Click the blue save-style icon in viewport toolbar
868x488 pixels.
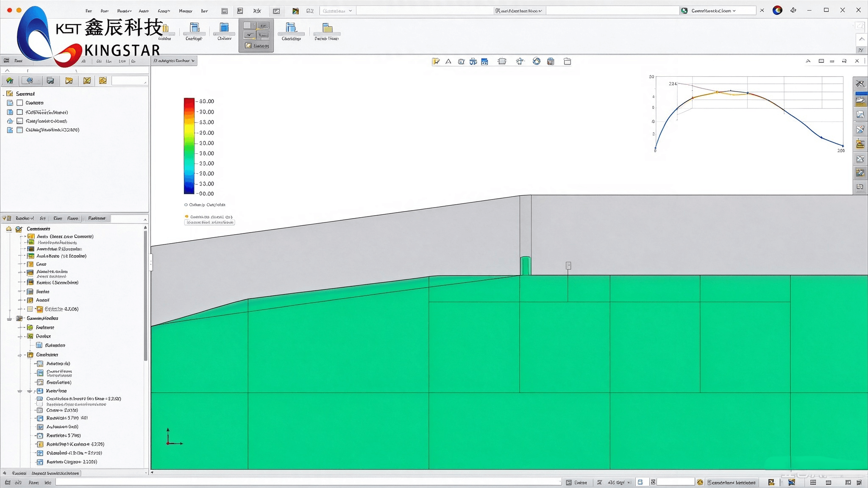484,61
